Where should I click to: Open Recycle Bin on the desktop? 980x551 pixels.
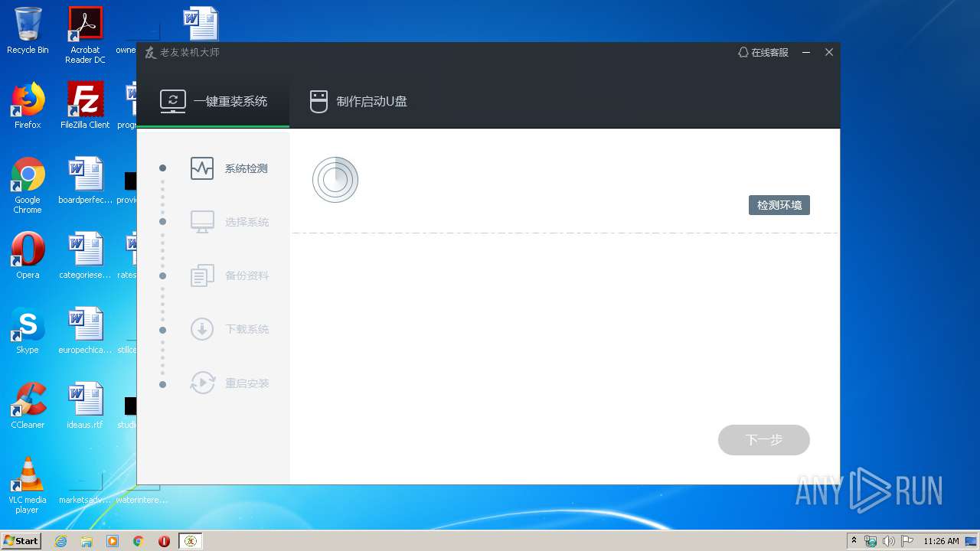(28, 31)
